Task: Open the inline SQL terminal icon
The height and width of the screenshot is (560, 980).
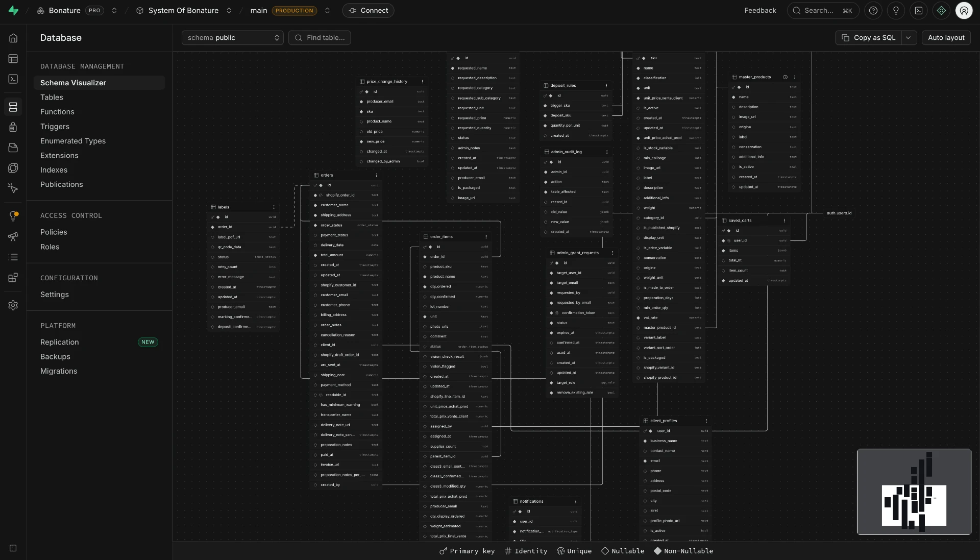Action: pos(919,10)
